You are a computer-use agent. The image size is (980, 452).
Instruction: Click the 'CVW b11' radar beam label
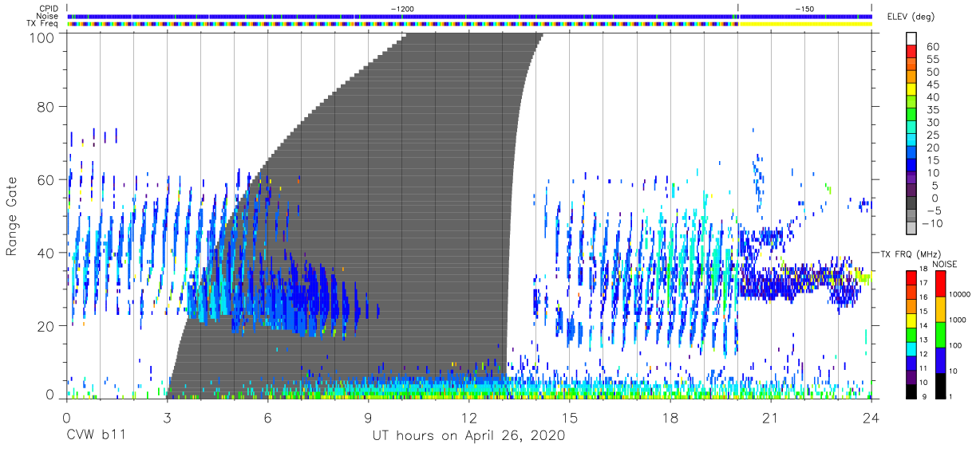[95, 436]
